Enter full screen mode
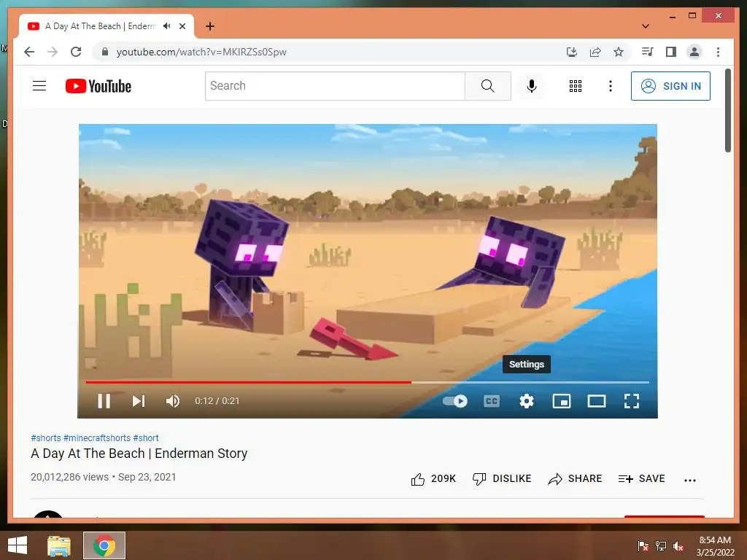747x560 pixels. 632,401
